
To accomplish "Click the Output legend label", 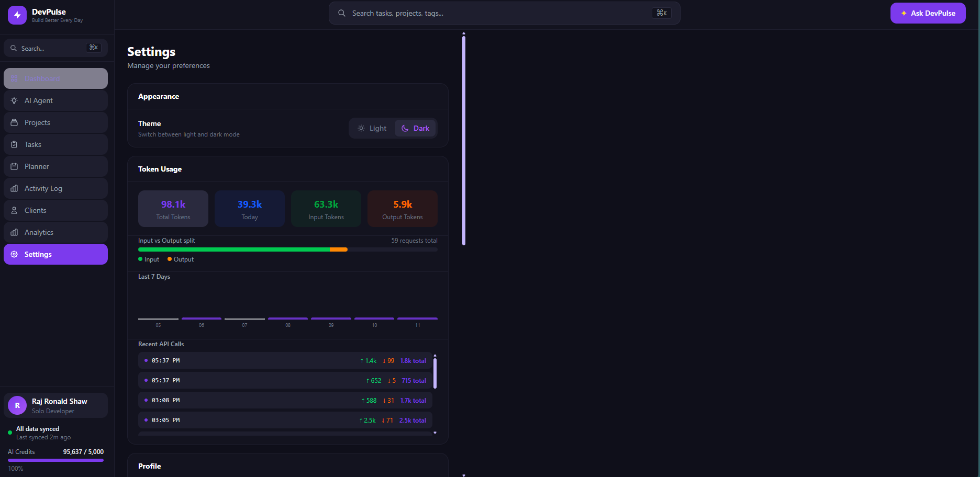I will coord(184,259).
